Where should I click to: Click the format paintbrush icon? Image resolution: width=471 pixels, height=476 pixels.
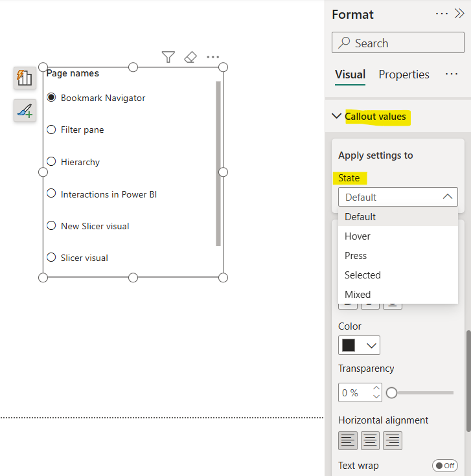pyautogui.click(x=25, y=111)
